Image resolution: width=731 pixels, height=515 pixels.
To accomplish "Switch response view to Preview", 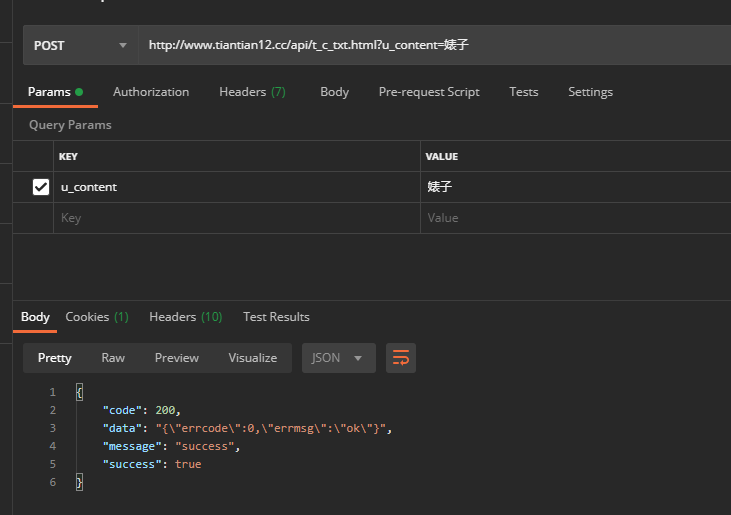I will point(176,358).
